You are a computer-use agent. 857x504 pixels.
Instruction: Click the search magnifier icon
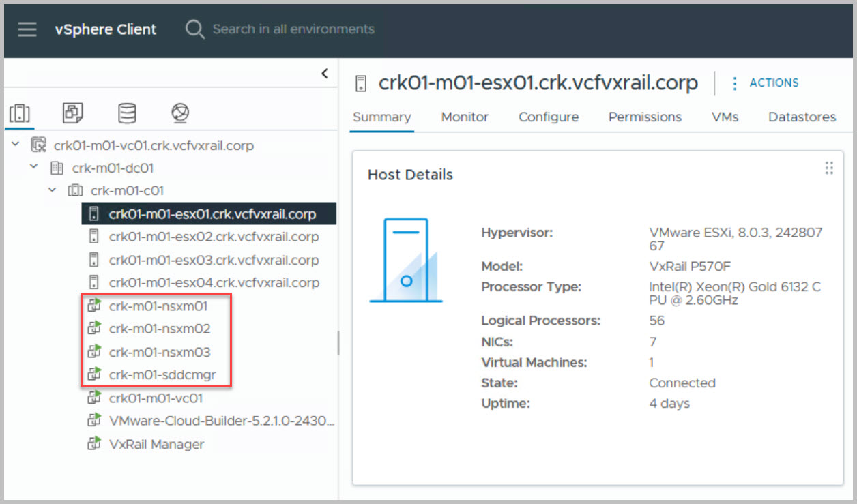(x=195, y=30)
